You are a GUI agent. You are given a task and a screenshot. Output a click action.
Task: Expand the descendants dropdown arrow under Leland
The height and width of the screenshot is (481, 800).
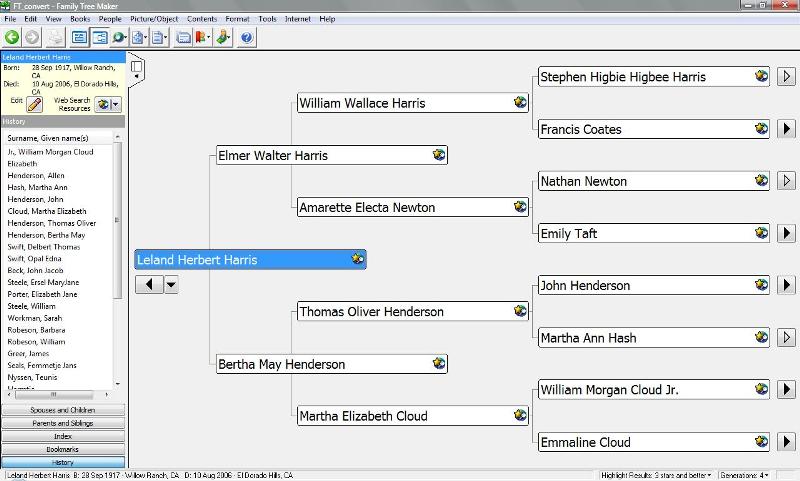tap(171, 285)
